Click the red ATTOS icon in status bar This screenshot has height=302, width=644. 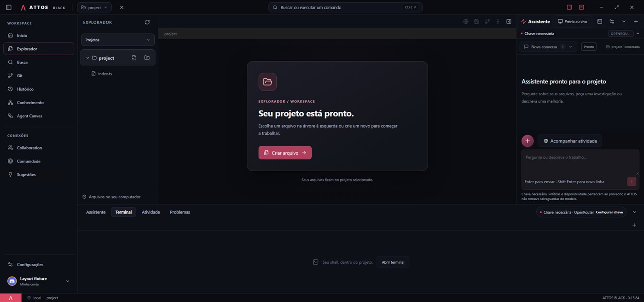pyautogui.click(x=11, y=298)
